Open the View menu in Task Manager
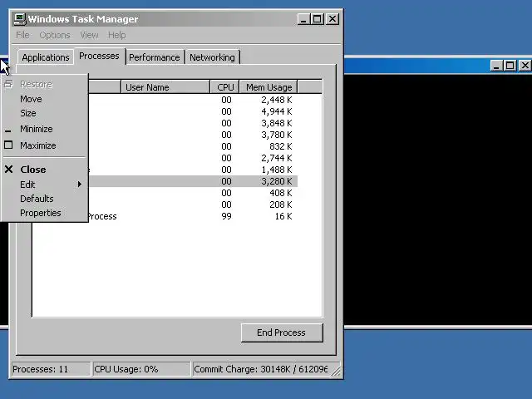532x399 pixels. click(x=89, y=35)
